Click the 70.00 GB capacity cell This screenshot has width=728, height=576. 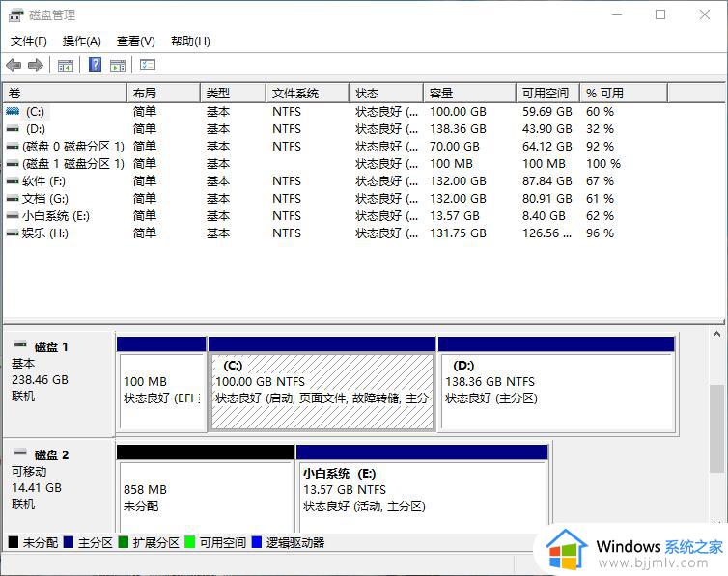[455, 147]
